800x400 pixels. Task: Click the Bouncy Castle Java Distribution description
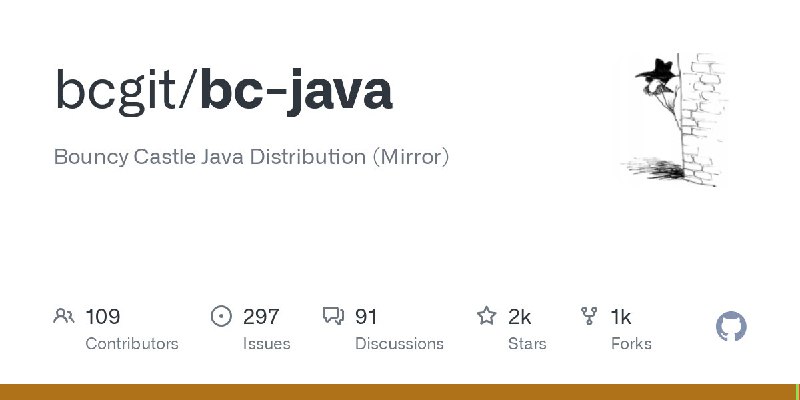click(x=251, y=157)
